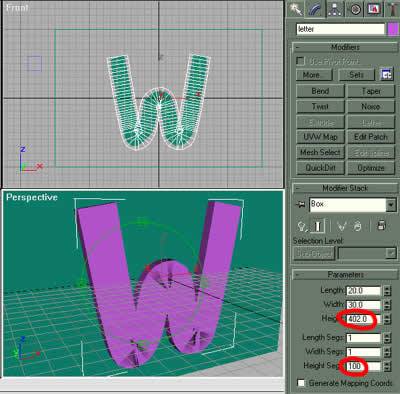
Task: Open the Utilities panel hammer icon
Action: tap(392, 9)
